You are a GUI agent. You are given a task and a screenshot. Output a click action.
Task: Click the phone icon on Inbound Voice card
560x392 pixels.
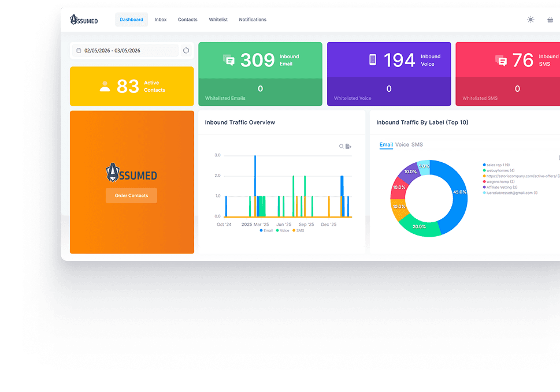373,59
